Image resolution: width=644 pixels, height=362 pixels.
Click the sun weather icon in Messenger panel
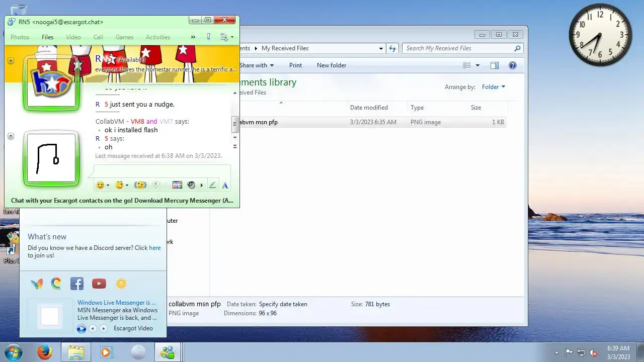coord(121,284)
